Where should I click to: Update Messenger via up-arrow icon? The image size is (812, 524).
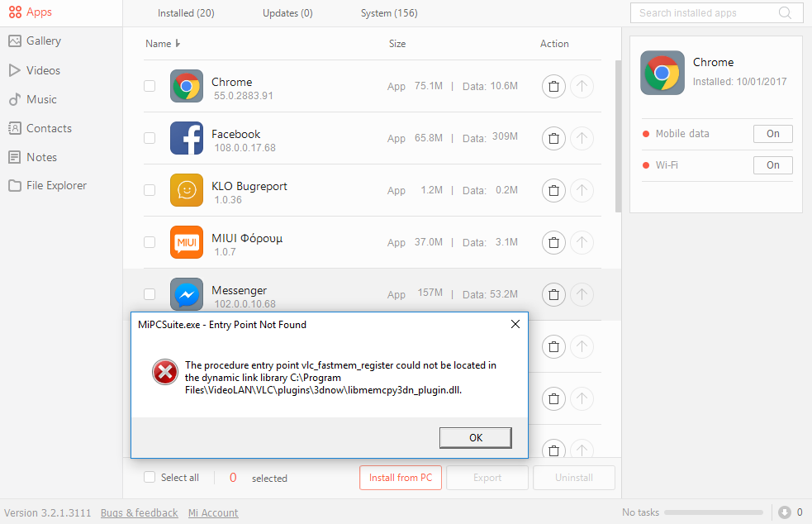coord(582,294)
